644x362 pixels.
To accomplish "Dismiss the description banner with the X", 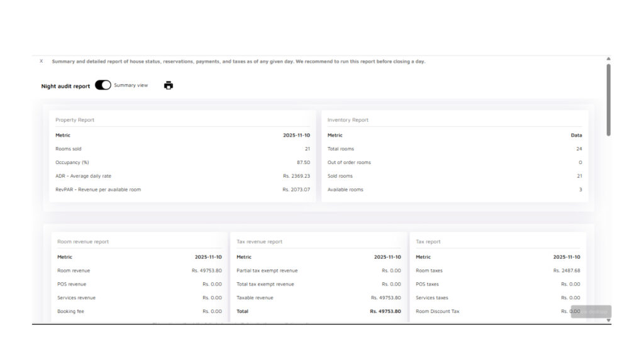I will (x=42, y=61).
